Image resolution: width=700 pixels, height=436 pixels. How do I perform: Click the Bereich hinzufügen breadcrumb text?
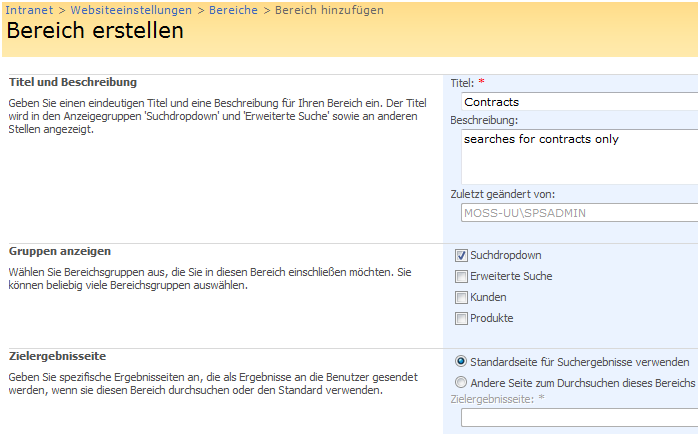[x=329, y=10]
